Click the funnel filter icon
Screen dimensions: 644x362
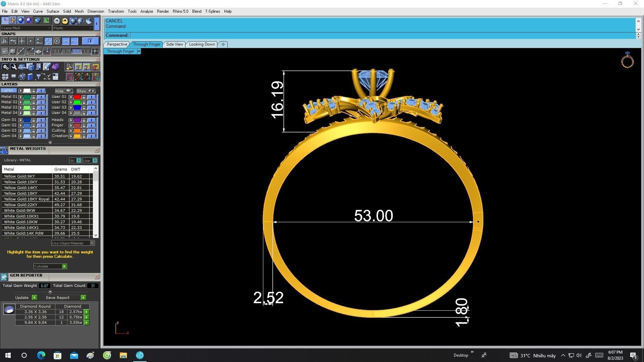click(x=39, y=77)
